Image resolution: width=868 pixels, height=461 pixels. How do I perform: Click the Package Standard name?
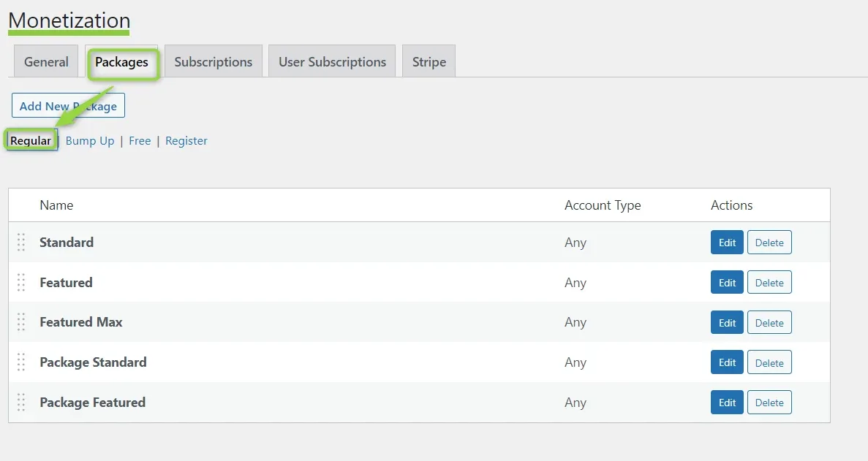pos(93,362)
